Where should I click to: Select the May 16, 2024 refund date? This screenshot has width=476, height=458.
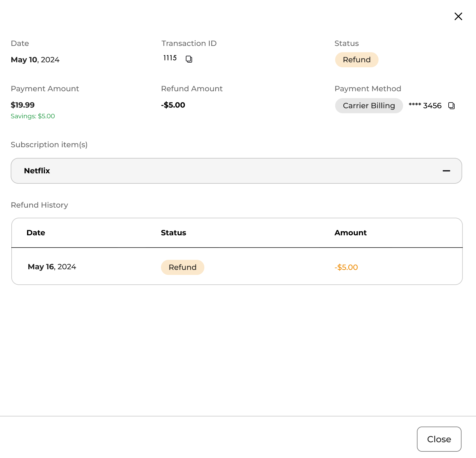pyautogui.click(x=52, y=267)
